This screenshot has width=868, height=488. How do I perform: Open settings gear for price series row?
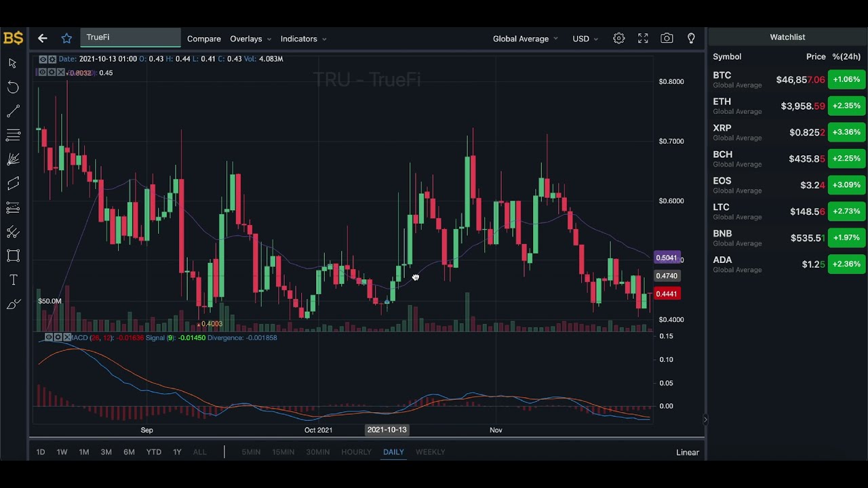pyautogui.click(x=52, y=60)
